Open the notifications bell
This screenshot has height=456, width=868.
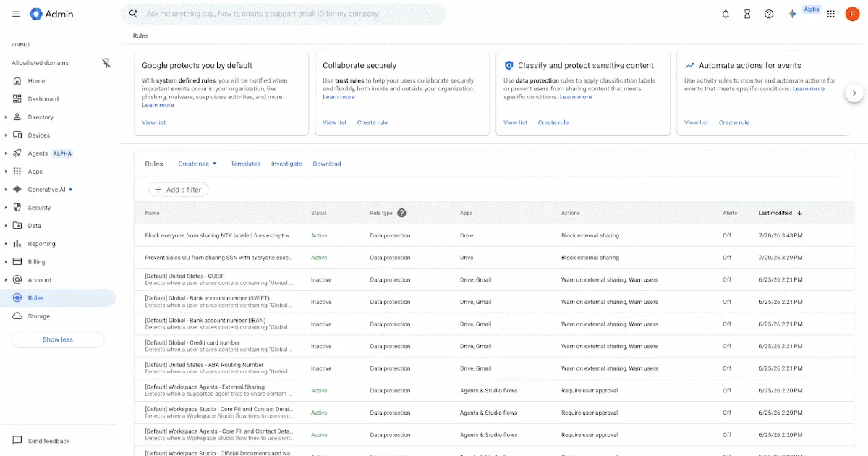pyautogui.click(x=726, y=14)
